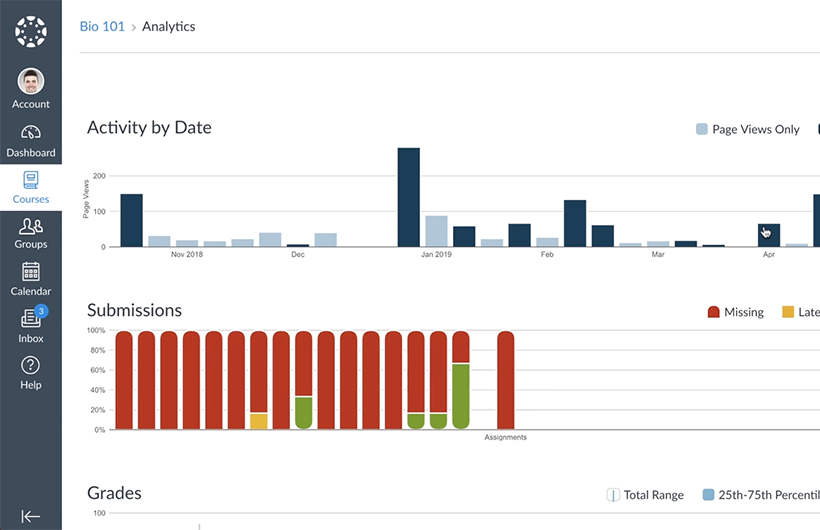
Task: Click the Calendar label in sidebar
Action: coord(31,291)
